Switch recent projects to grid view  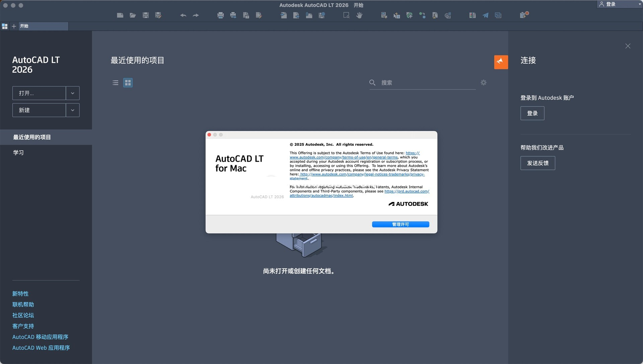point(128,82)
